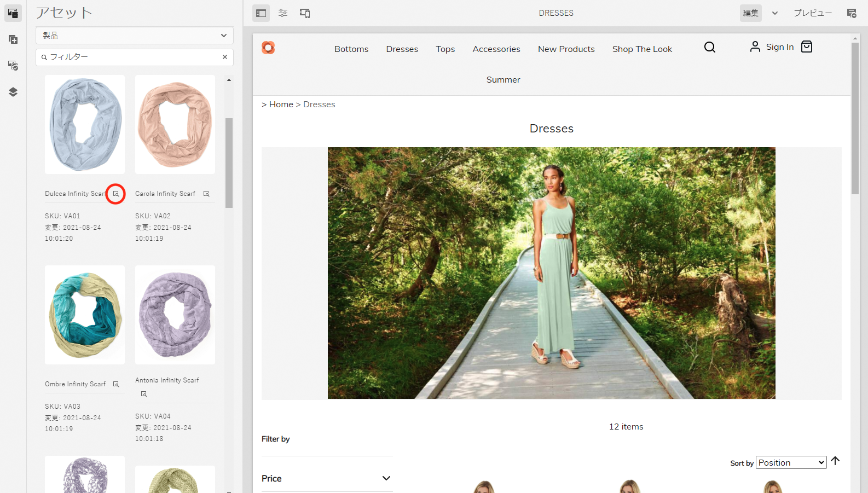Open the shopping bag cart icon
The height and width of the screenshot is (493, 868).
(x=807, y=47)
